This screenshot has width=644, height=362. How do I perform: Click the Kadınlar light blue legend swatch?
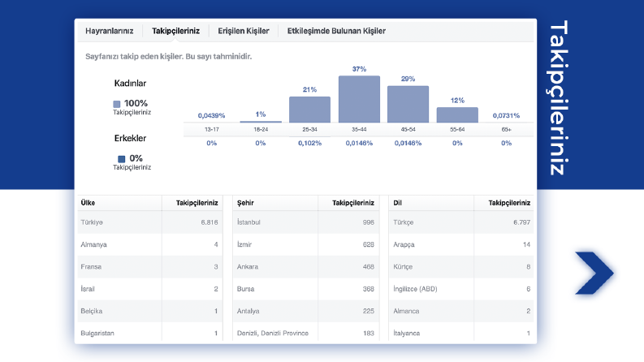117,104
